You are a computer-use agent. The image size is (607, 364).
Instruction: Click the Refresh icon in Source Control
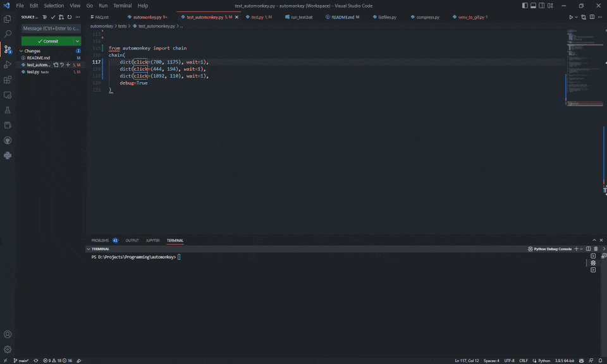tap(69, 18)
